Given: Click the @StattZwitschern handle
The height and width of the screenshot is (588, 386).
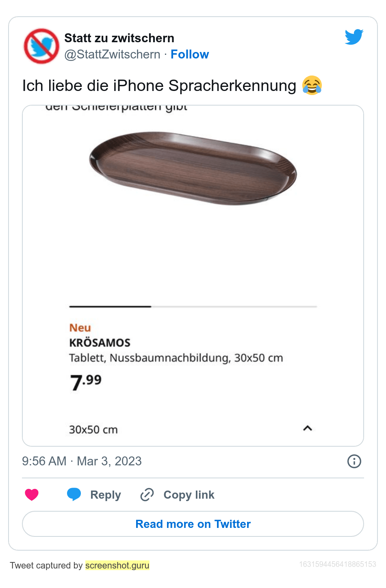Looking at the screenshot, I should tap(112, 54).
